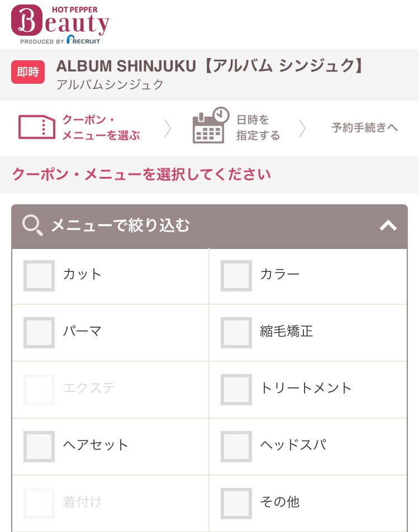Select the 縮毛矯正 checkbox
The image size is (419, 532).
236,333
